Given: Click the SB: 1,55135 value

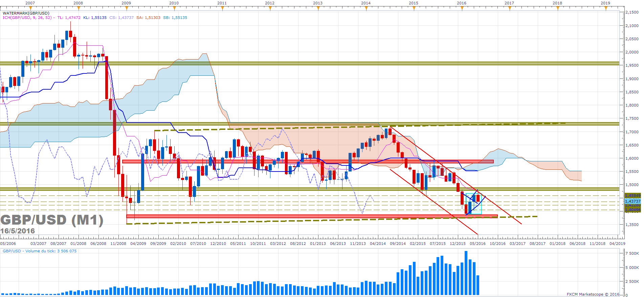Looking at the screenshot, I should (175, 18).
